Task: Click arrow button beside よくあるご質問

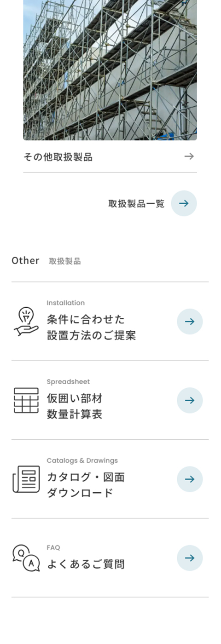Action: click(x=190, y=558)
